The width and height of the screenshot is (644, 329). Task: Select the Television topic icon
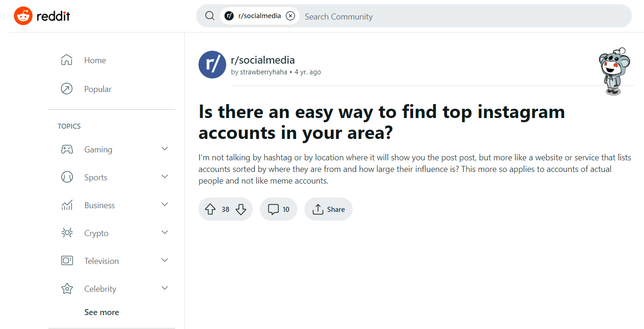[67, 260]
